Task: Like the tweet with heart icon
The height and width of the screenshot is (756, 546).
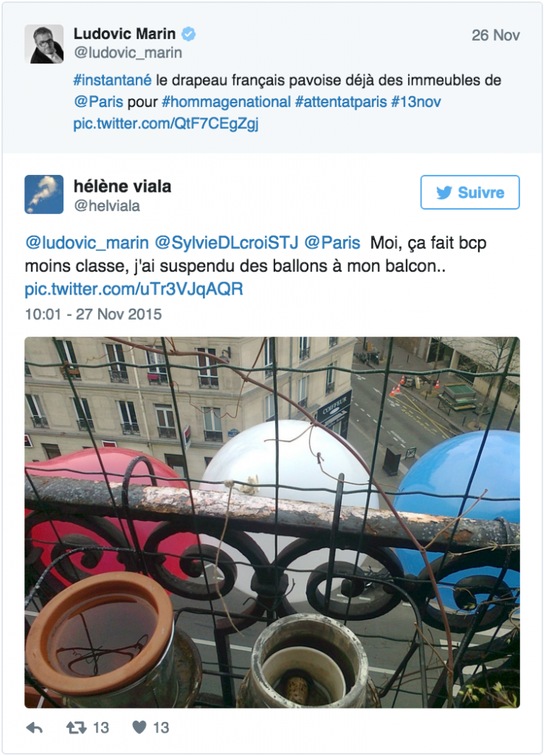Action: coord(139,727)
